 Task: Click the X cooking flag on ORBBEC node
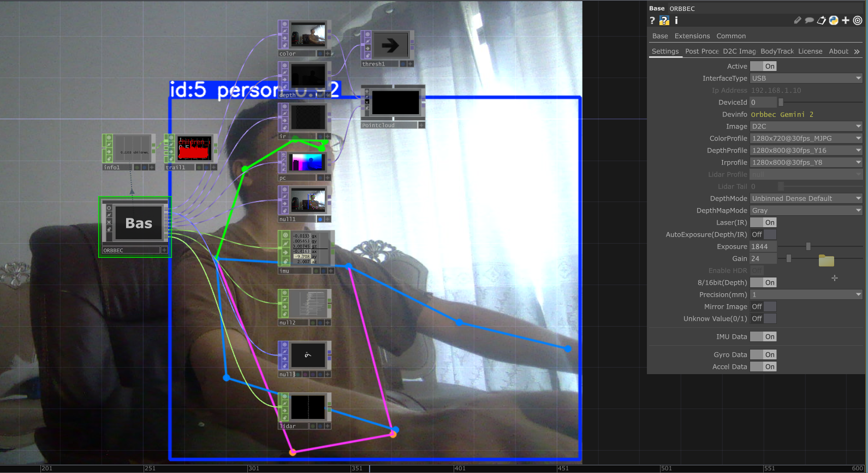(x=109, y=222)
